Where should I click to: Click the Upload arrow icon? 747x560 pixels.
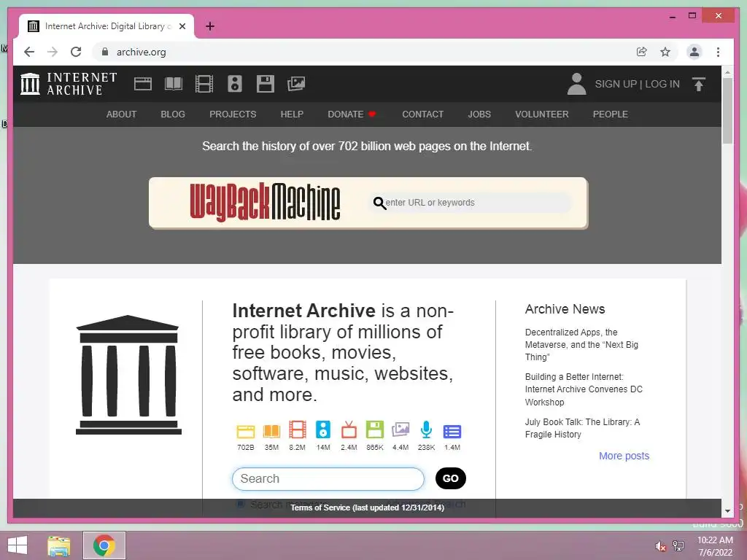pyautogui.click(x=699, y=85)
